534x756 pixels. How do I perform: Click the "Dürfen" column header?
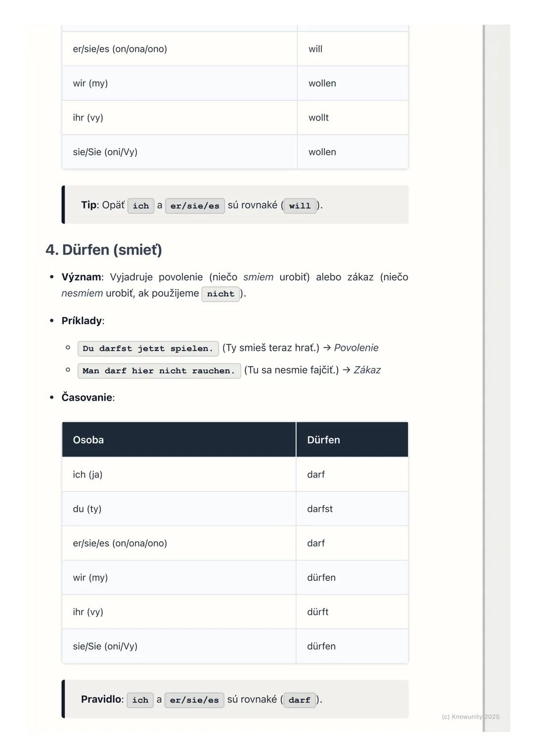[323, 440]
